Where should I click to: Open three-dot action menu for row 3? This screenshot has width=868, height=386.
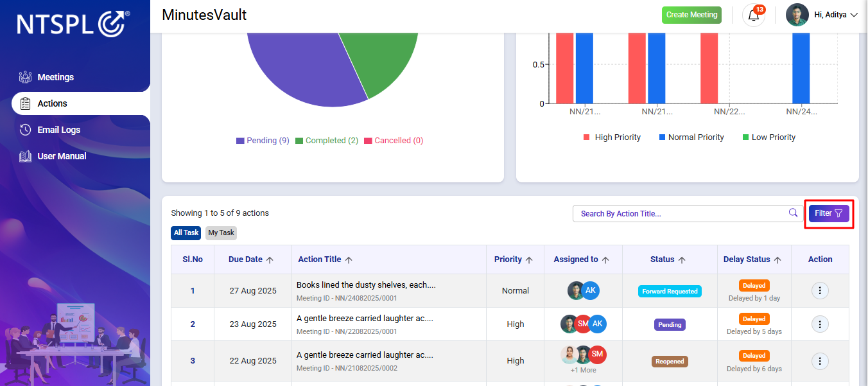click(820, 361)
